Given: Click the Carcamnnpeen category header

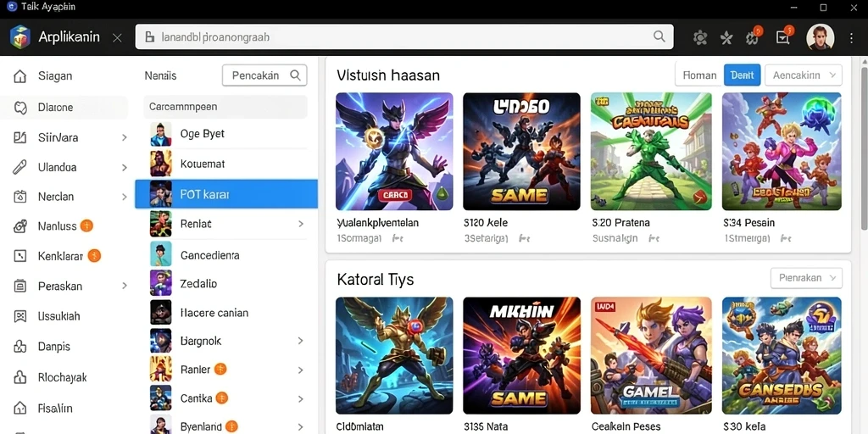Looking at the screenshot, I should tap(225, 106).
